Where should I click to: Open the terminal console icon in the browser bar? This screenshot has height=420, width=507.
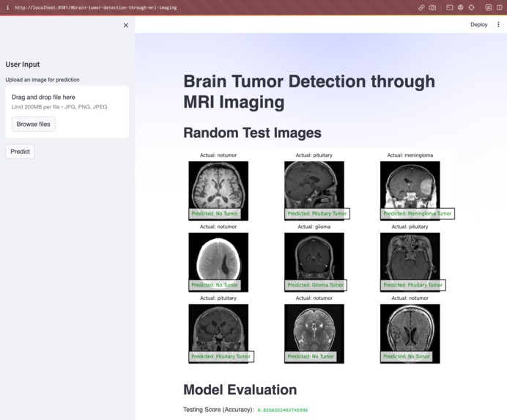[x=449, y=7]
